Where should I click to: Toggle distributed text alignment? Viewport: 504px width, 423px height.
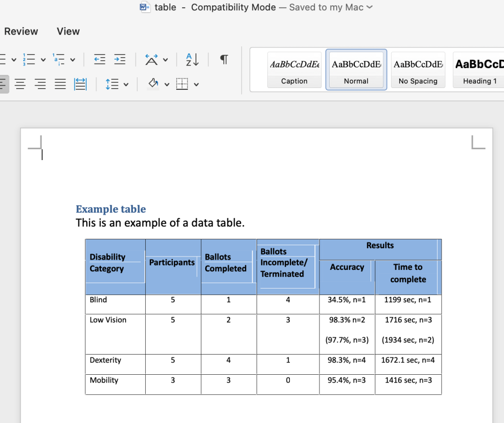80,84
